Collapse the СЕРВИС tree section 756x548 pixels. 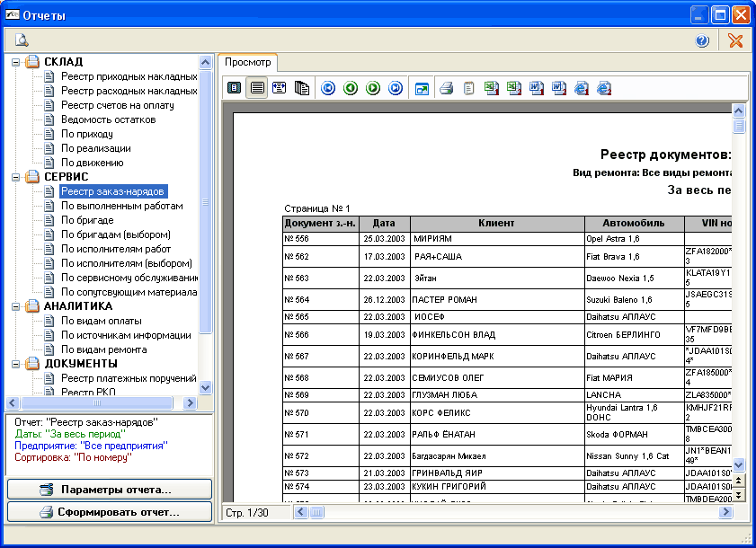click(x=15, y=177)
